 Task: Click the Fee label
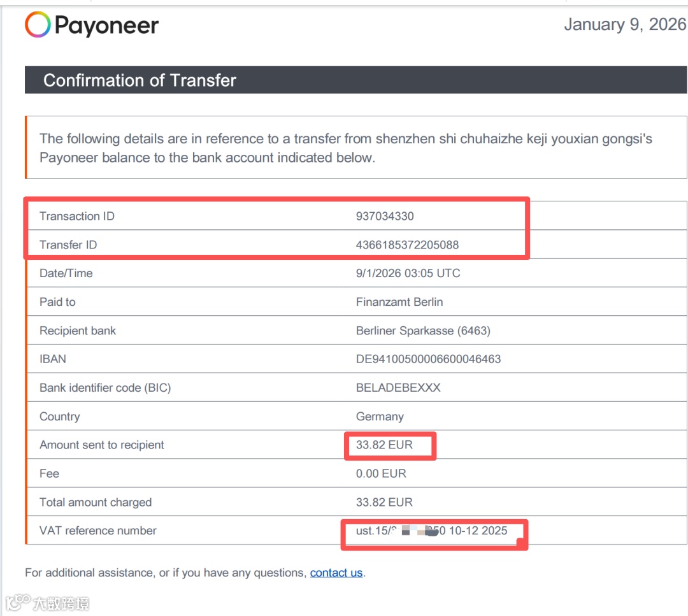point(49,473)
